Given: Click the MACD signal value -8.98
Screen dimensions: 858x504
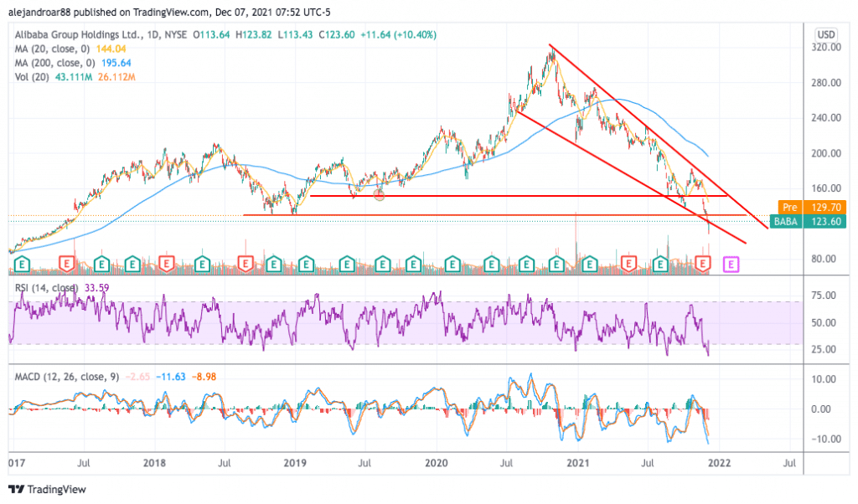Looking at the screenshot, I should coord(204,377).
